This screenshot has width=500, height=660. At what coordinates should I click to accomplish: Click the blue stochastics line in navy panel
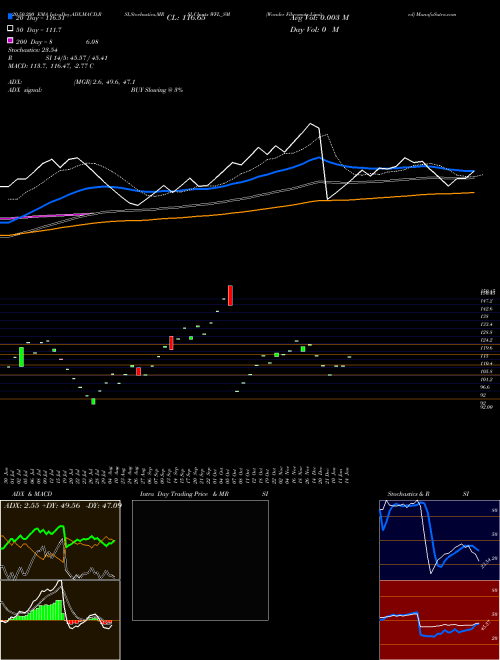click(x=430, y=535)
